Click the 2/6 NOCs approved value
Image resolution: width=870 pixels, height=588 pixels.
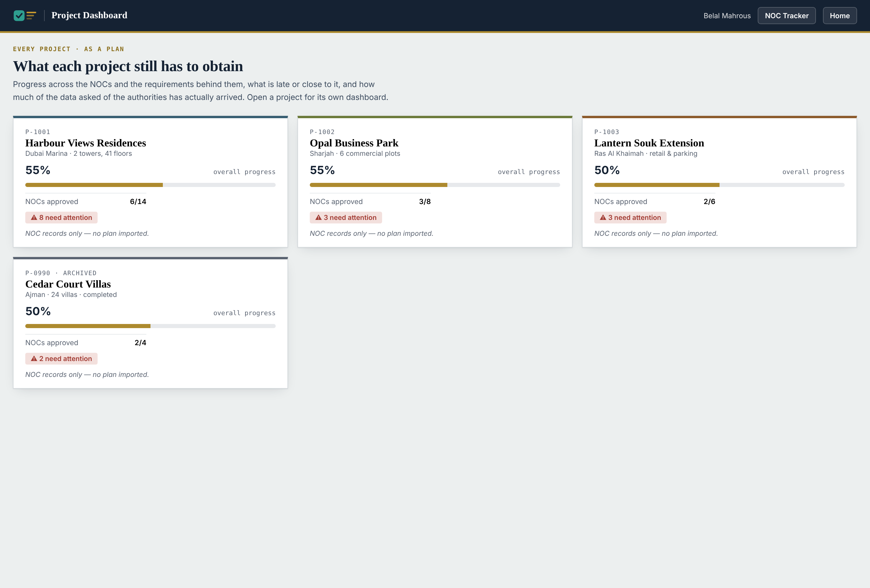pyautogui.click(x=710, y=201)
